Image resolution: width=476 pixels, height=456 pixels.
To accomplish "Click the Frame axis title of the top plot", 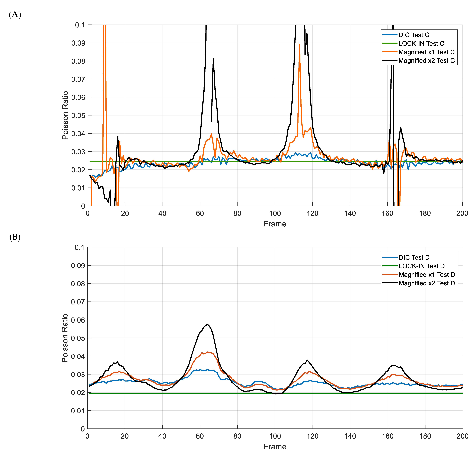I will click(x=275, y=224).
